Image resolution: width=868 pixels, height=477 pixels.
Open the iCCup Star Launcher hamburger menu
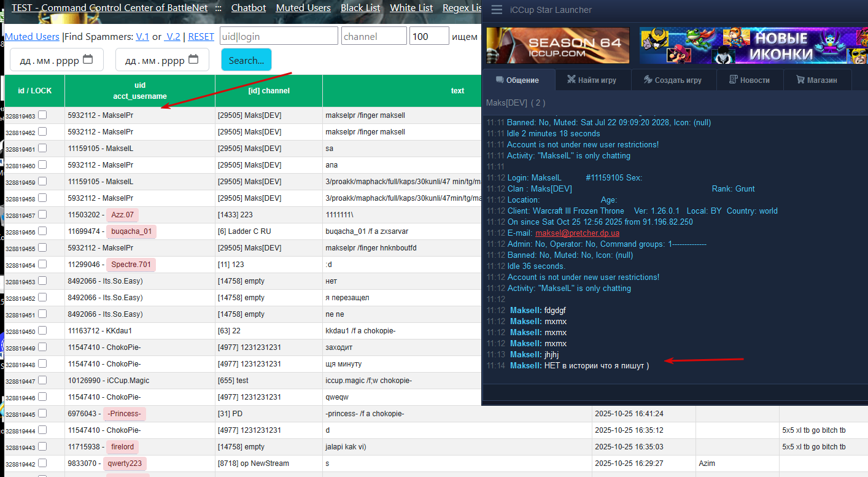click(497, 10)
